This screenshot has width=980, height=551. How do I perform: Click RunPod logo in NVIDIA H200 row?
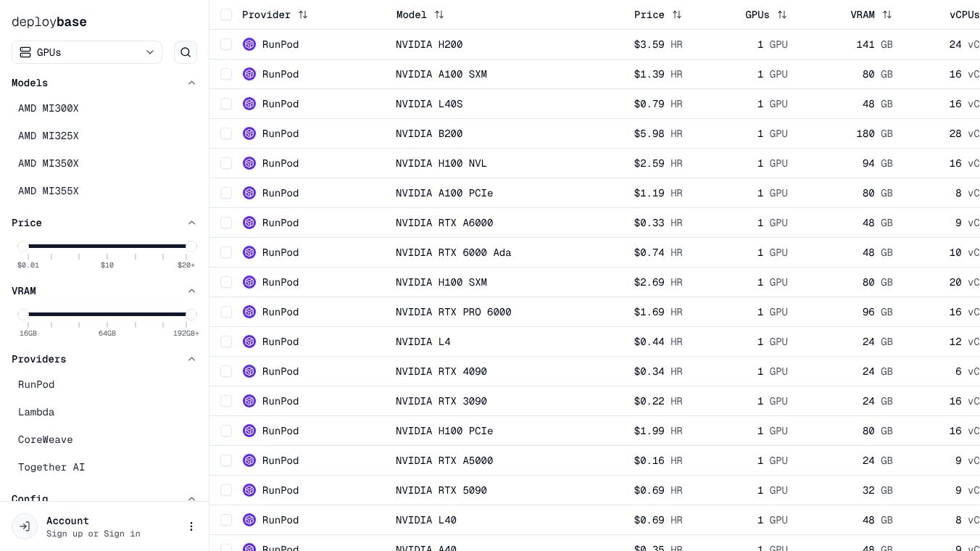pyautogui.click(x=249, y=44)
